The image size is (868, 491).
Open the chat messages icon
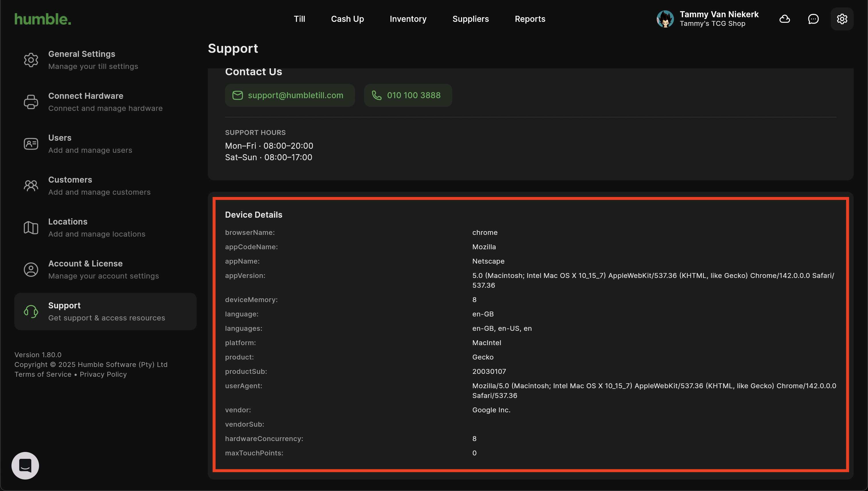click(x=813, y=19)
